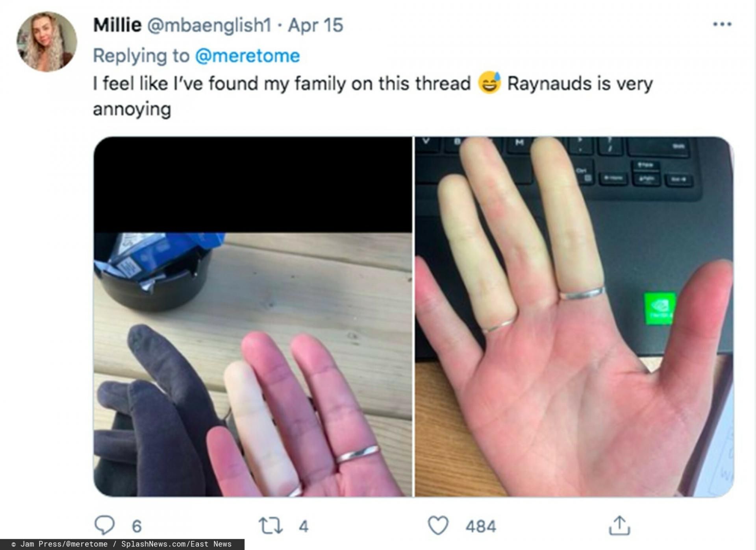
Task: Click the sweat-smile emoji in tweet text
Action: click(489, 83)
